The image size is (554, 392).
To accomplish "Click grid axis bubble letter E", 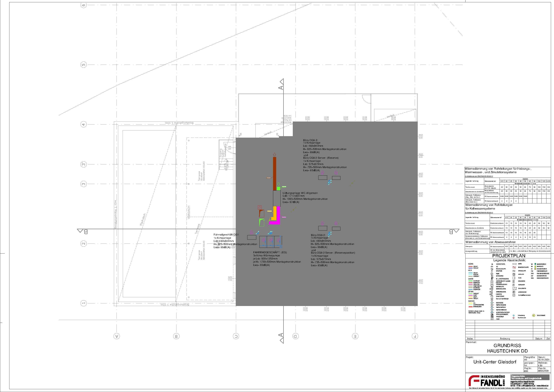I will (x=355, y=336).
